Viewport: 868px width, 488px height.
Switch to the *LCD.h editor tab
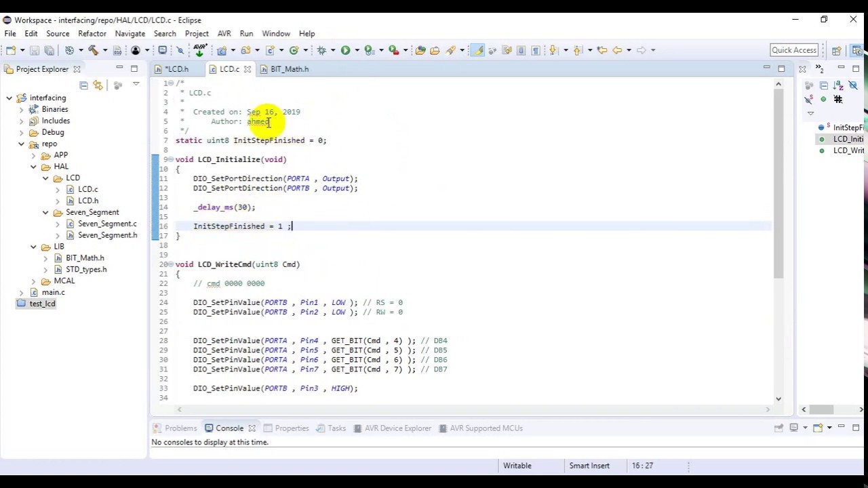[176, 69]
